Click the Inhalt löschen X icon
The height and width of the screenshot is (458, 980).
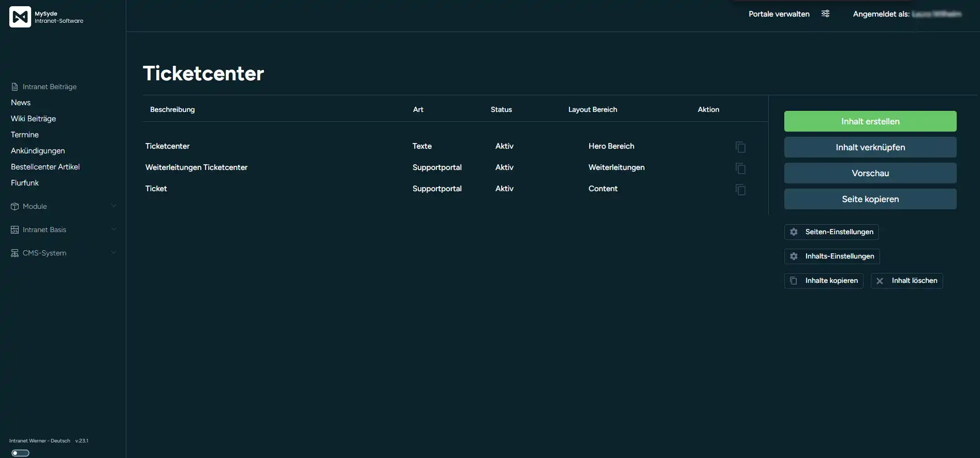(x=880, y=281)
